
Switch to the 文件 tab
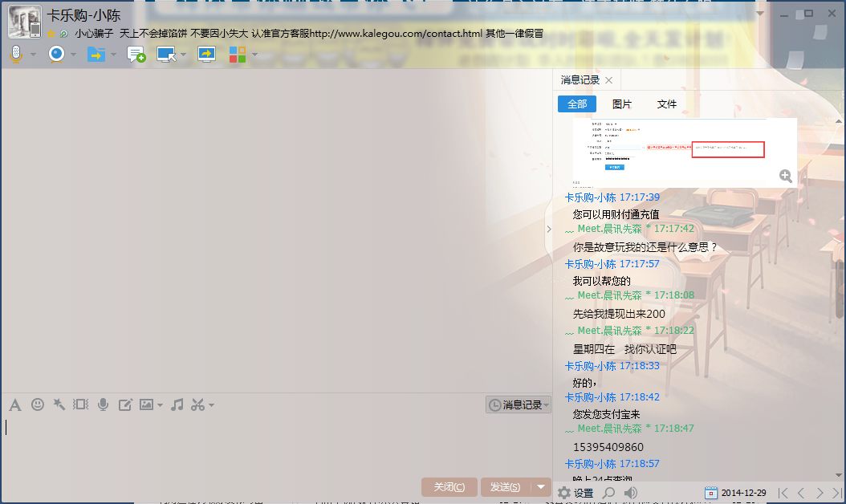pos(667,104)
